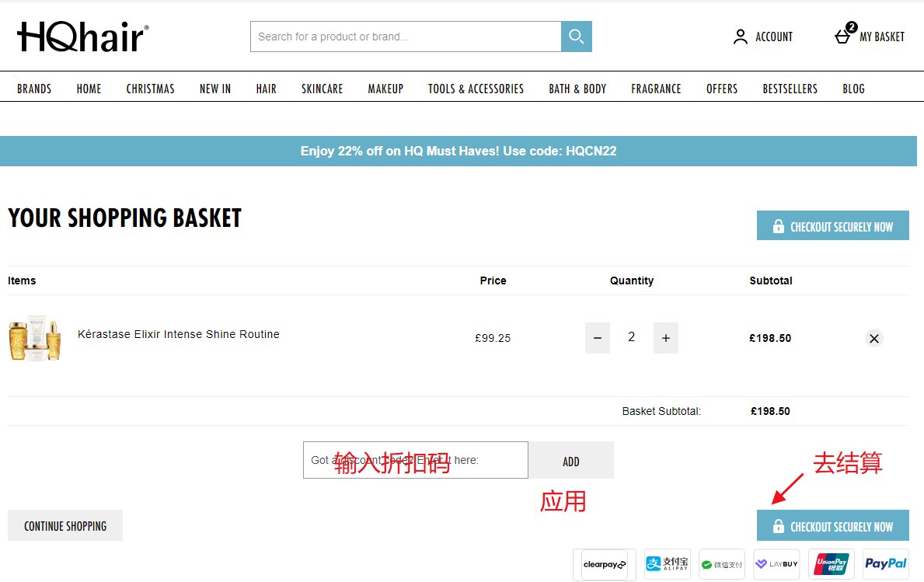The height and width of the screenshot is (582, 924).
Task: Select the WeChat Pay payment icon
Action: (x=722, y=564)
